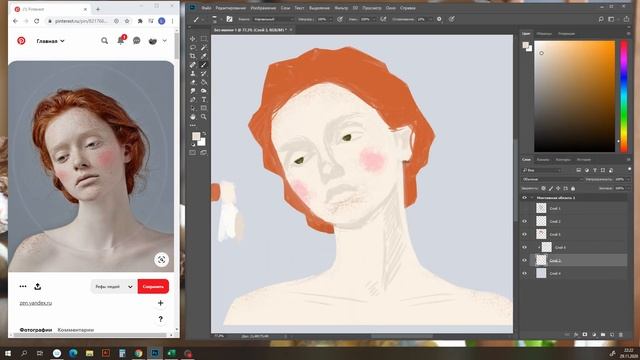Switch to the Каналы tab
The height and width of the screenshot is (360, 640).
(542, 160)
